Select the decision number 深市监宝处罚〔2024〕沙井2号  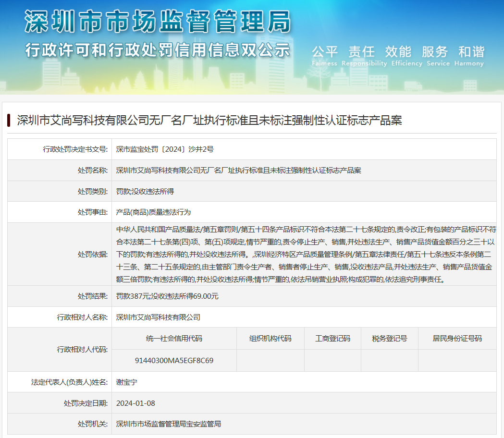click(x=165, y=149)
